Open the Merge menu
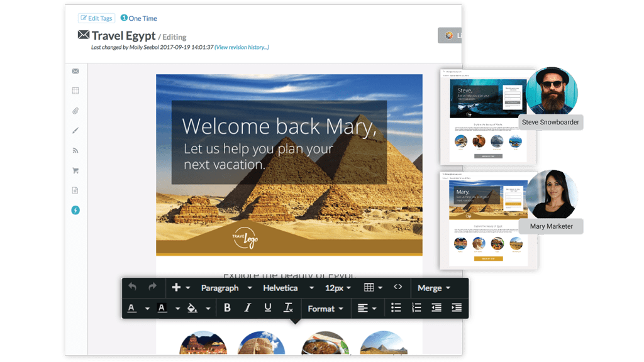Screen dimensions: 644x362 [x=433, y=288]
